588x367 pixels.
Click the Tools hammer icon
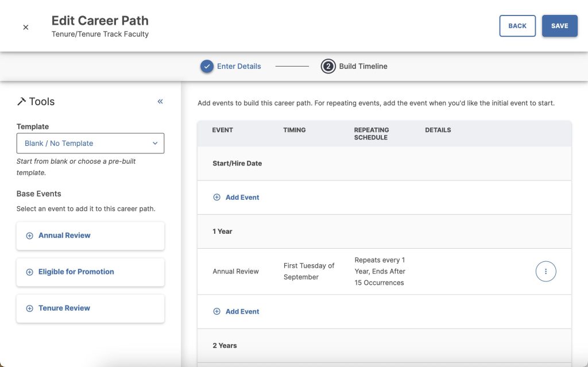point(21,102)
